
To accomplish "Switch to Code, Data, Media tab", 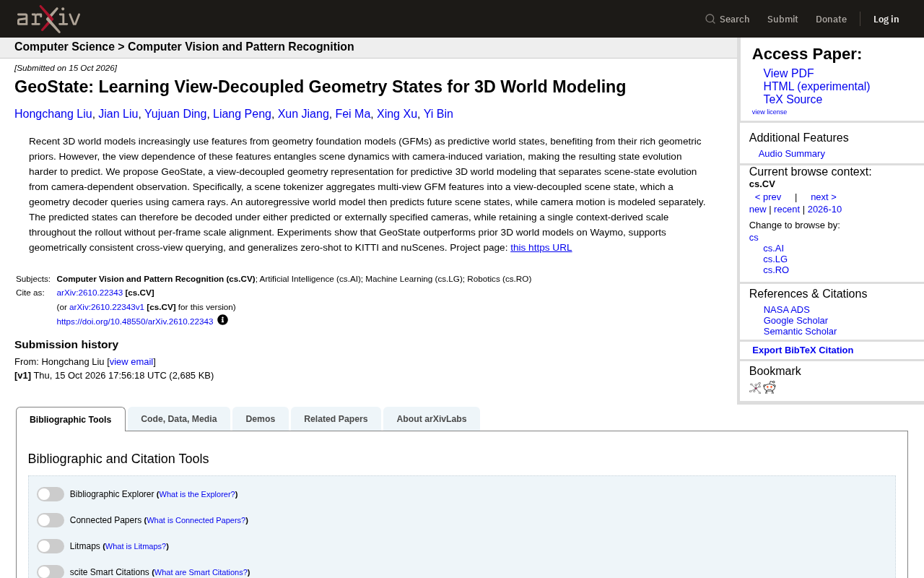I will coord(179,419).
